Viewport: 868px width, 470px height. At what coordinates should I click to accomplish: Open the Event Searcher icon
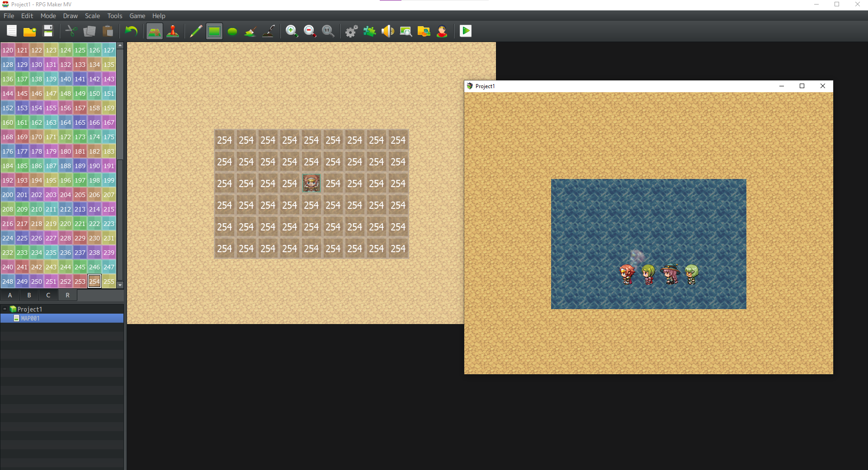tap(406, 31)
